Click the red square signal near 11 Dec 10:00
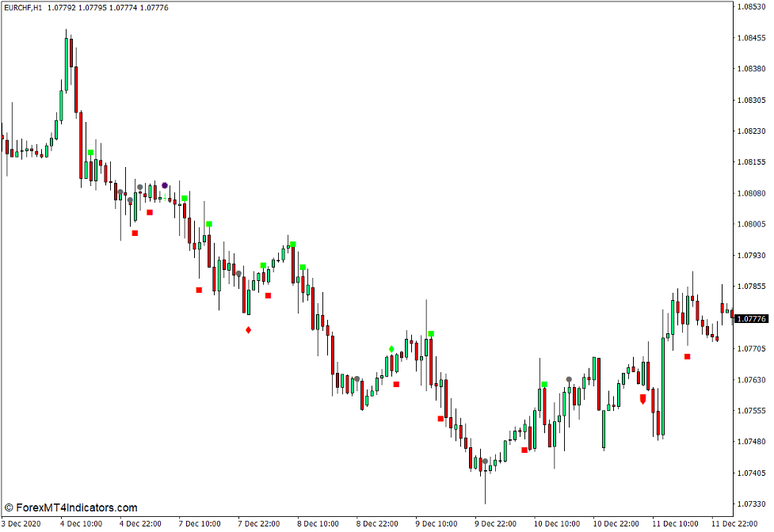774x532 pixels. pyautogui.click(x=688, y=356)
